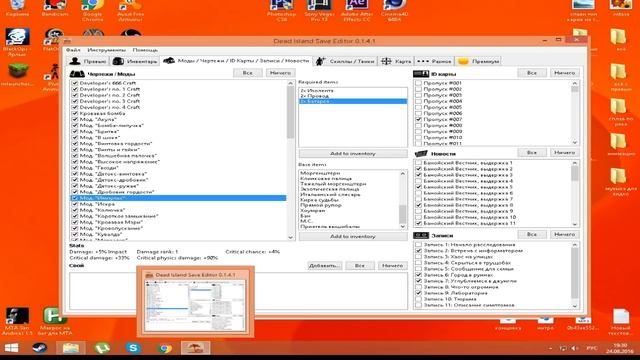Screen dimensions: 640x360
Task: Open the Инструменты menu
Action: [x=107, y=50]
